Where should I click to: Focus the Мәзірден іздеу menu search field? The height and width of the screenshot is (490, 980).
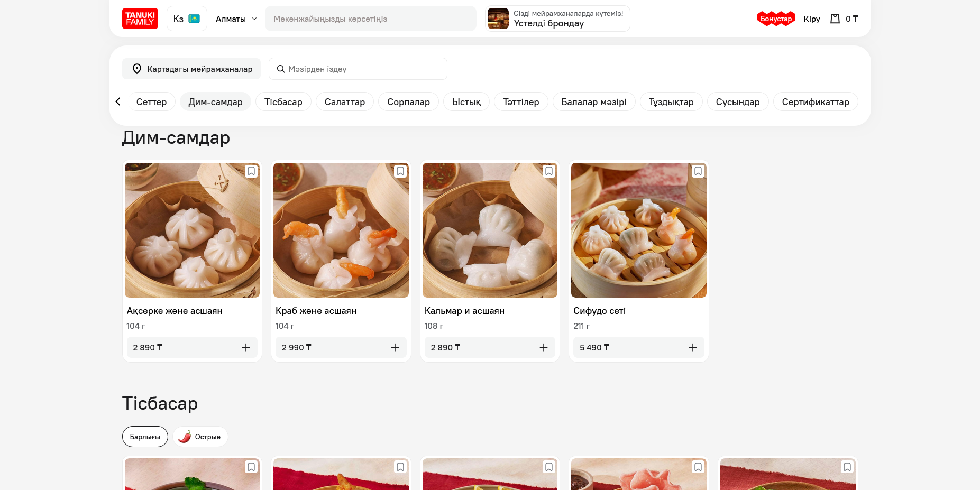pyautogui.click(x=358, y=69)
